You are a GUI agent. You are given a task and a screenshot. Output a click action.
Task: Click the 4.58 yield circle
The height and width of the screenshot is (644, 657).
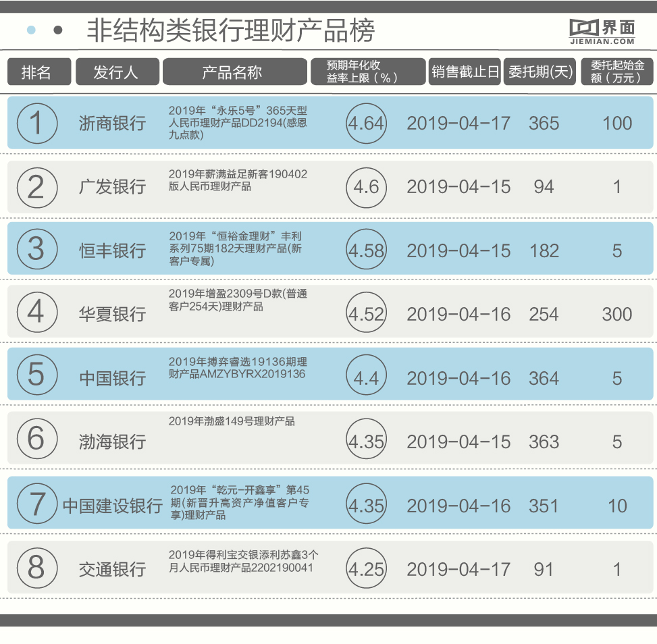(366, 249)
